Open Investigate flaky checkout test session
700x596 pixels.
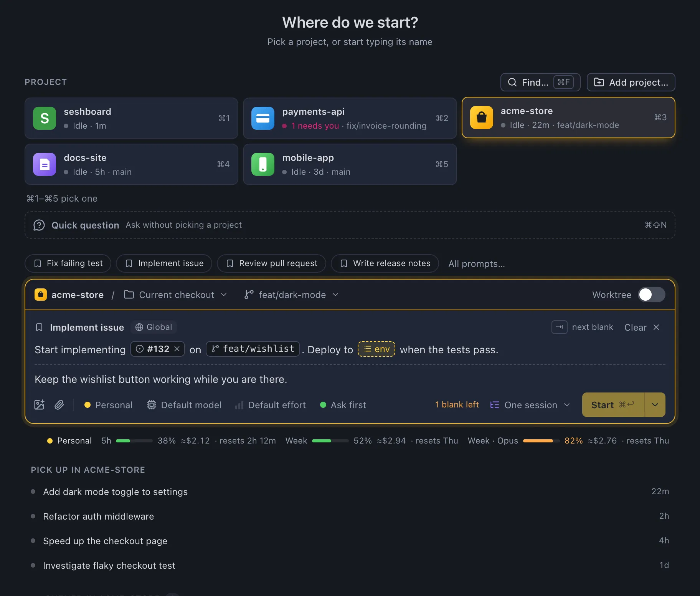[x=350, y=566]
